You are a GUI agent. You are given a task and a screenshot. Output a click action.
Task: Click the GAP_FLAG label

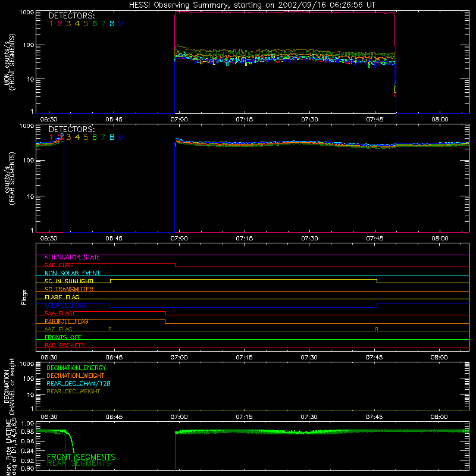click(58, 265)
